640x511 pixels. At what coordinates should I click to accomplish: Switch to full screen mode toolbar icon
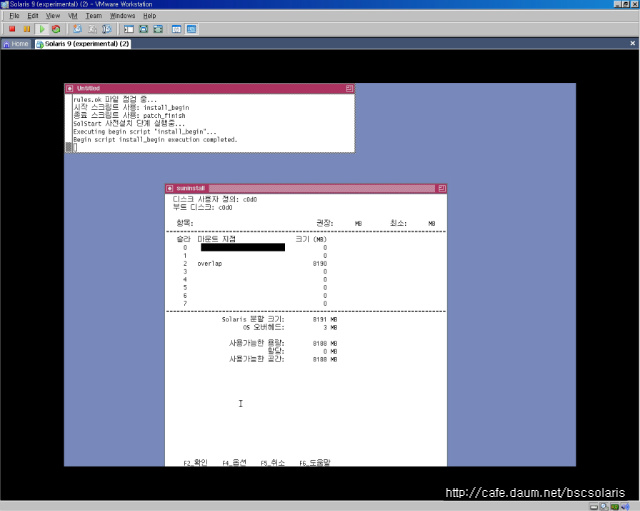click(x=144, y=29)
